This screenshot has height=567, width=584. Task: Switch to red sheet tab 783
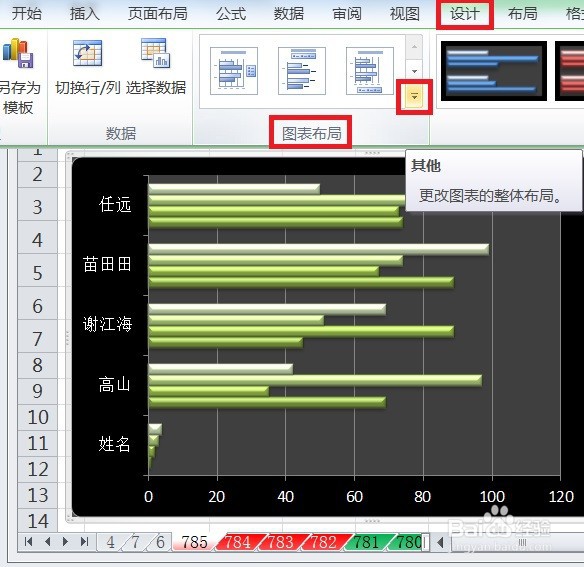click(281, 542)
